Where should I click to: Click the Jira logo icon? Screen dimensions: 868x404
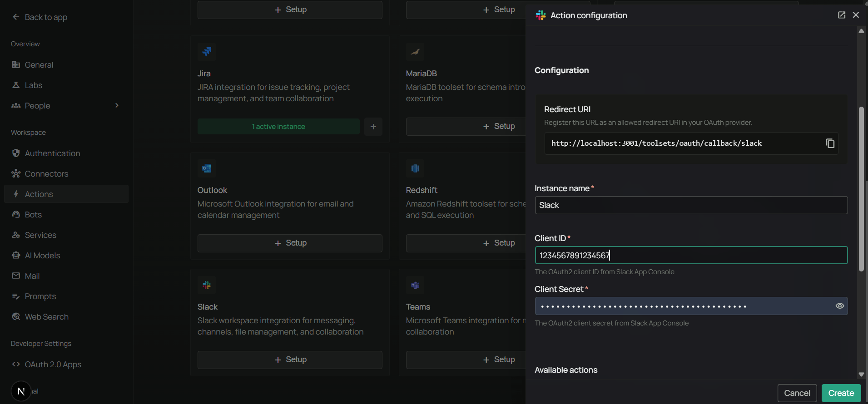207,52
